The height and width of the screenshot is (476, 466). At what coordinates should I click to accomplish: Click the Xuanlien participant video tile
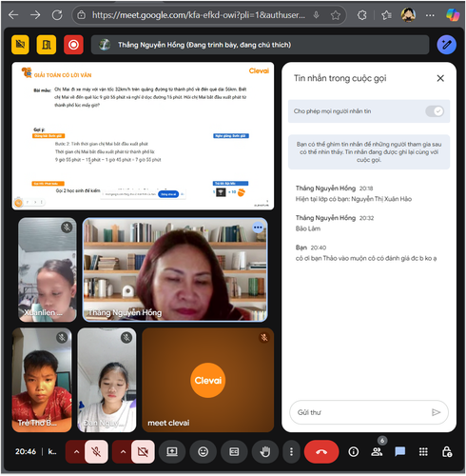(x=48, y=269)
